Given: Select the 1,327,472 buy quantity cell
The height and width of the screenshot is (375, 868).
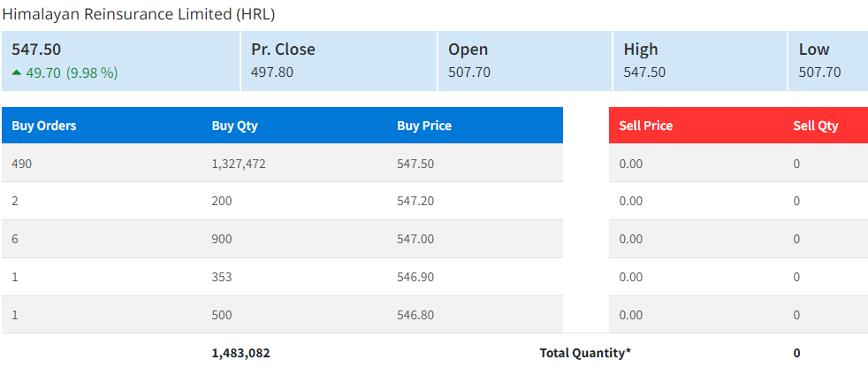Looking at the screenshot, I should tap(240, 164).
